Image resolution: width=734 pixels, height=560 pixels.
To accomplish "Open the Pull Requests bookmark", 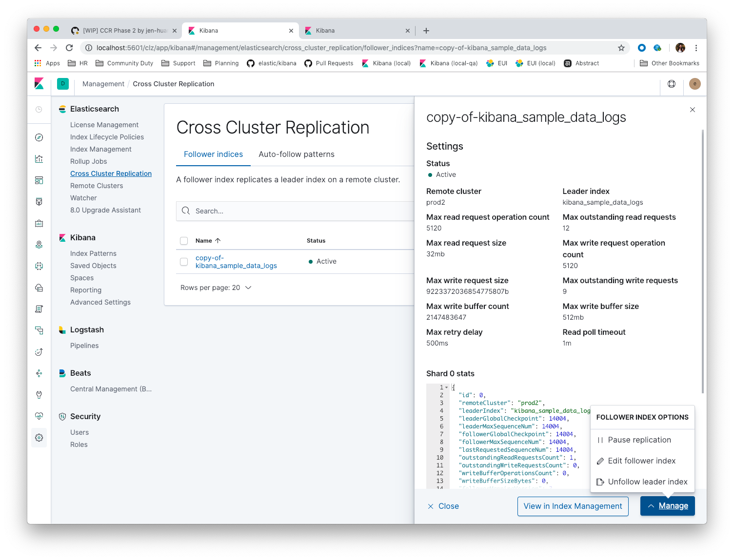I will [x=329, y=63].
